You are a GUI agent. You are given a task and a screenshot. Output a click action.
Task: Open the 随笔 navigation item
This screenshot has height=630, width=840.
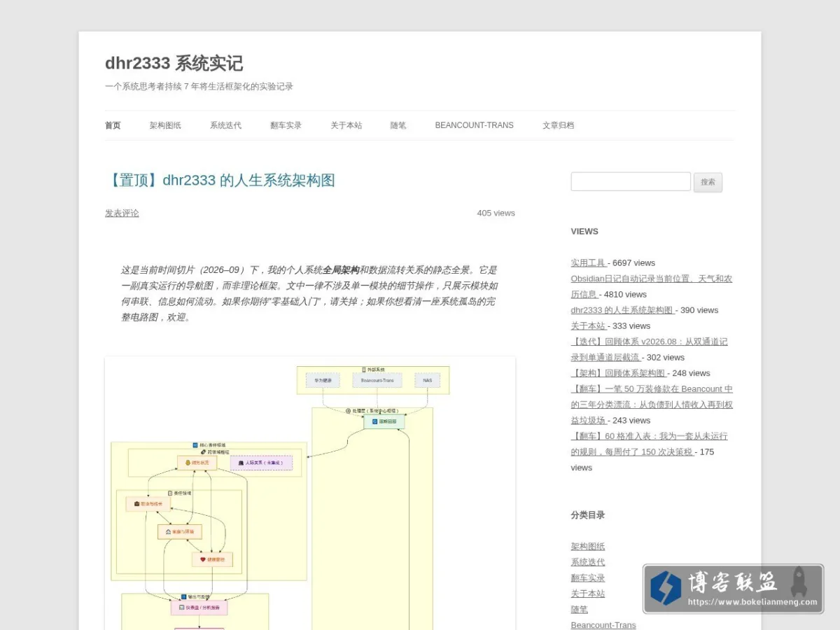point(398,125)
